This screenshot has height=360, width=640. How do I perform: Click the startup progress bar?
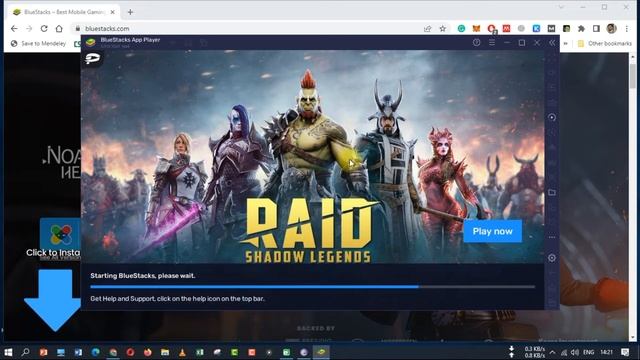pyautogui.click(x=312, y=287)
